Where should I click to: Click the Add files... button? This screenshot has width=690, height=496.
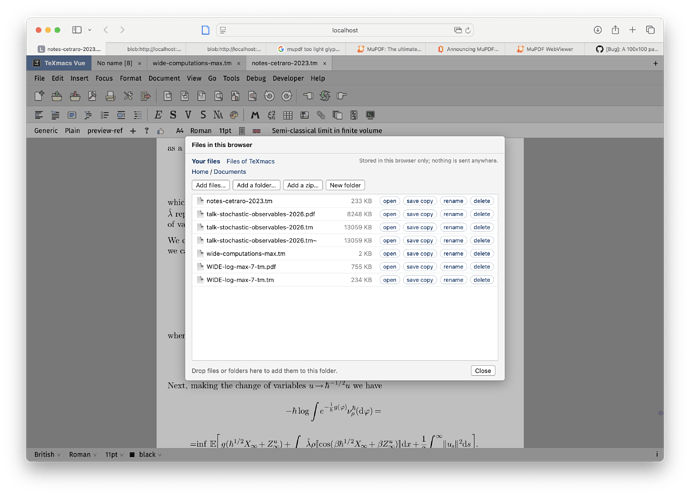[x=211, y=185]
